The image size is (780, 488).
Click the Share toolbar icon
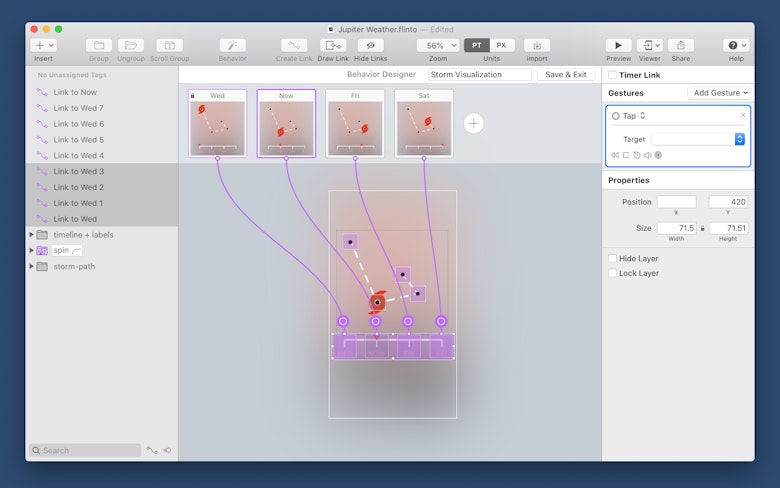pyautogui.click(x=680, y=45)
